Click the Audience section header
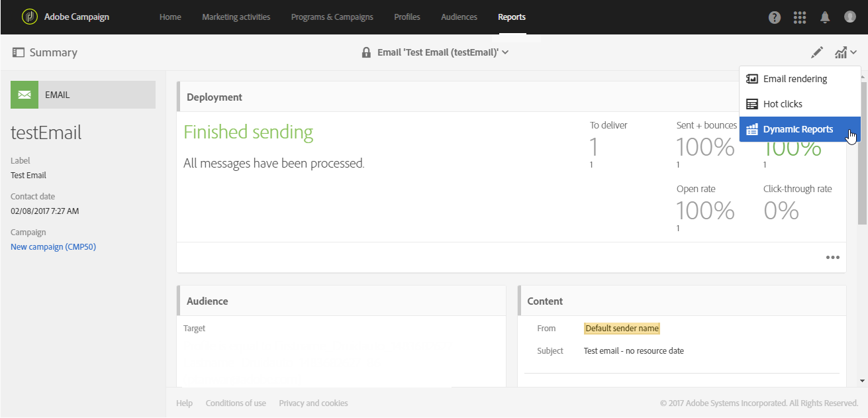Screen dimensions: 868x418 pos(207,301)
